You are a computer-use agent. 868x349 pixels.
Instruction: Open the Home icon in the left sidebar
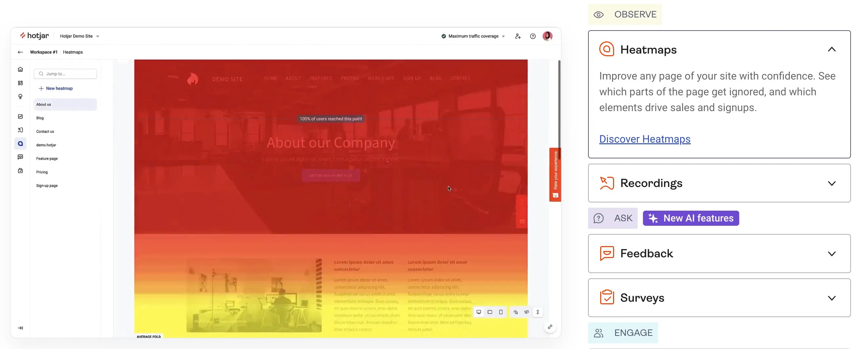[21, 69]
